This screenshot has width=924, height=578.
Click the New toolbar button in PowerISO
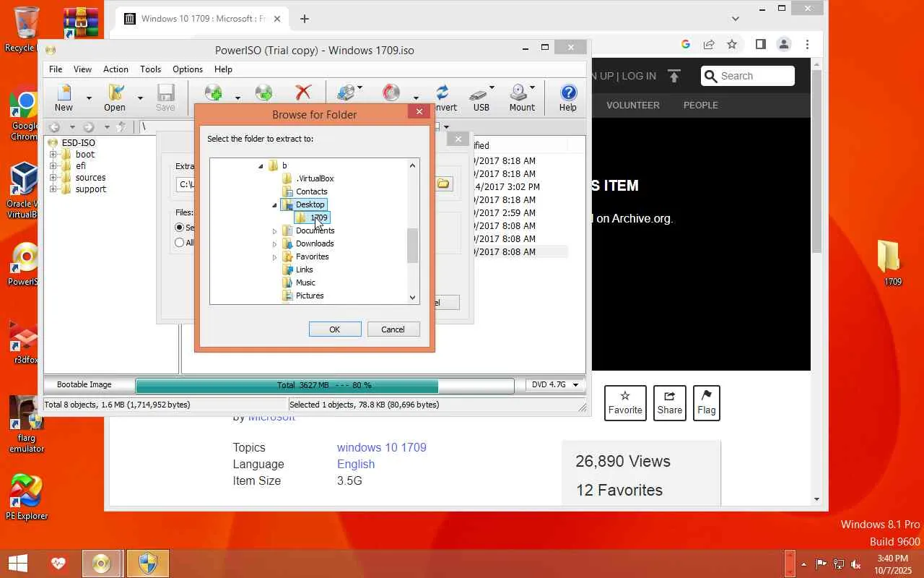[64, 98]
